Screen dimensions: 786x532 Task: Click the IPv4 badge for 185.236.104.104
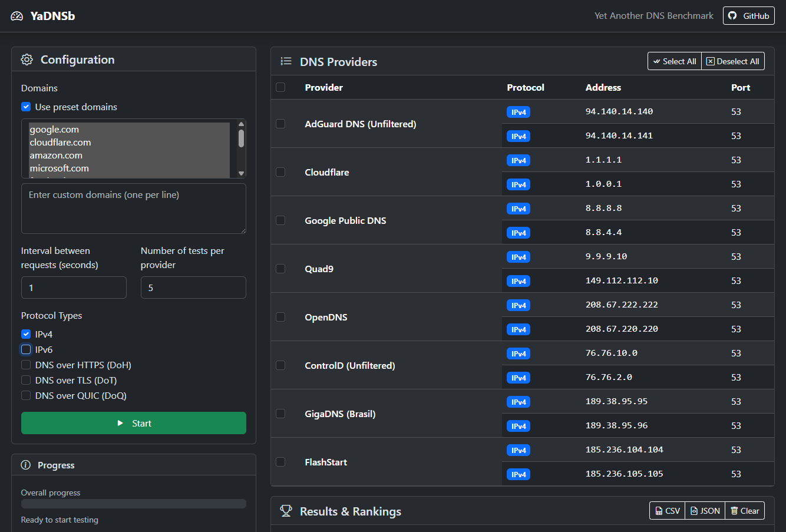point(519,450)
